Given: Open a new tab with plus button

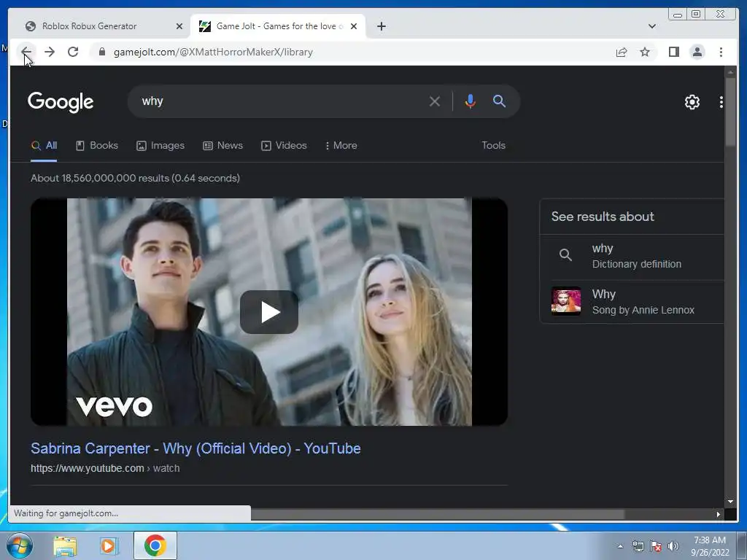Looking at the screenshot, I should [381, 26].
